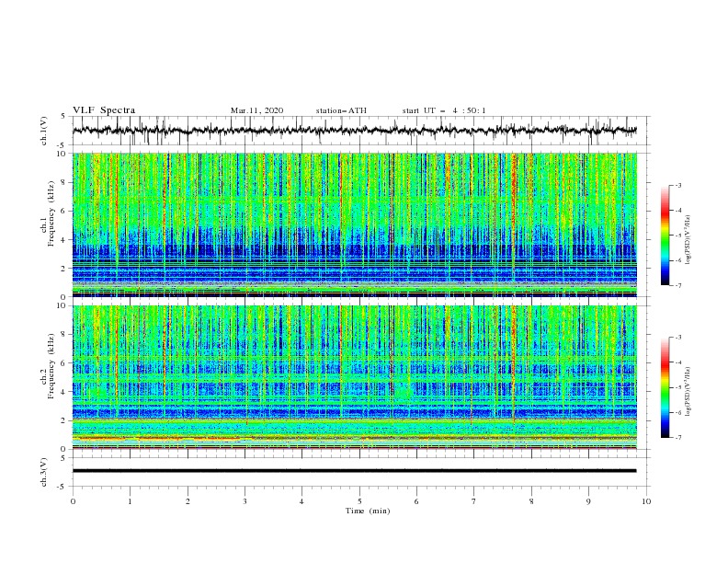Click time axis tick label "5"
This screenshot has height=563, width=728.
coord(359,501)
